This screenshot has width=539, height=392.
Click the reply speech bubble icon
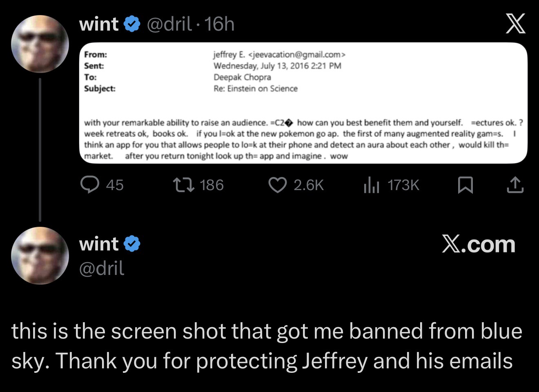tap(88, 185)
